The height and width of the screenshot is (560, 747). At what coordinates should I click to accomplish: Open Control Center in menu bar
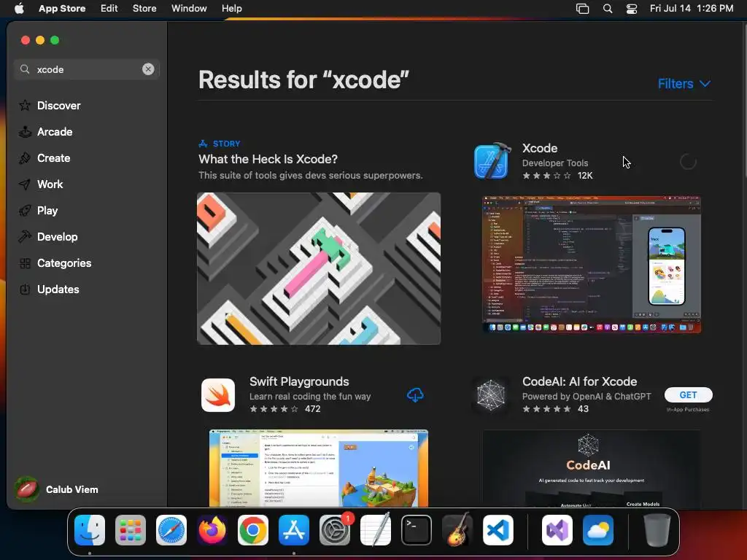(x=632, y=8)
